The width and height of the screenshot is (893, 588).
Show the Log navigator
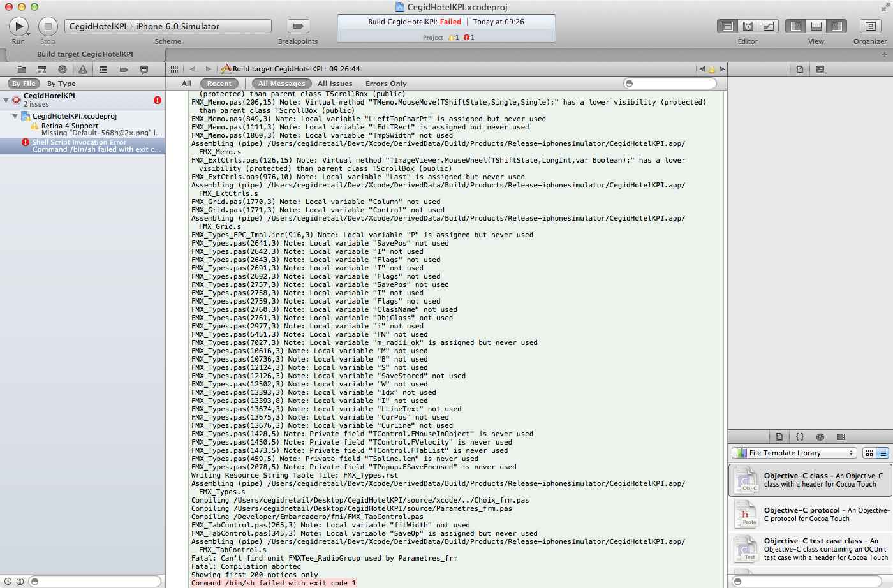click(144, 69)
